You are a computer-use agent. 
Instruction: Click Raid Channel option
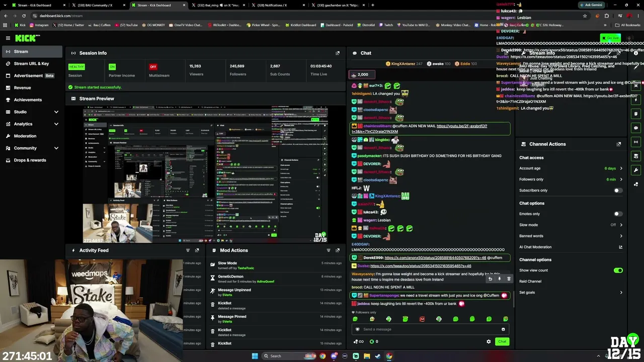tap(530, 282)
